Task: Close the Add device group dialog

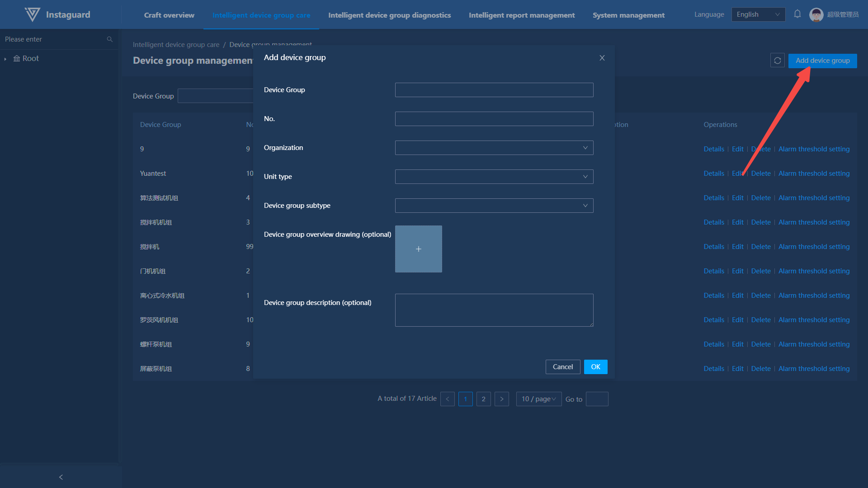Action: point(602,58)
